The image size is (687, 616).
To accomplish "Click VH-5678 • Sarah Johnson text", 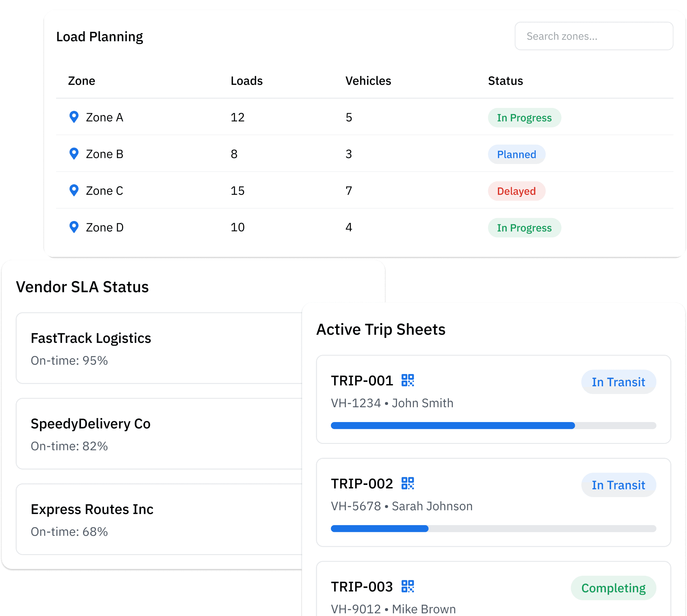I will [402, 506].
